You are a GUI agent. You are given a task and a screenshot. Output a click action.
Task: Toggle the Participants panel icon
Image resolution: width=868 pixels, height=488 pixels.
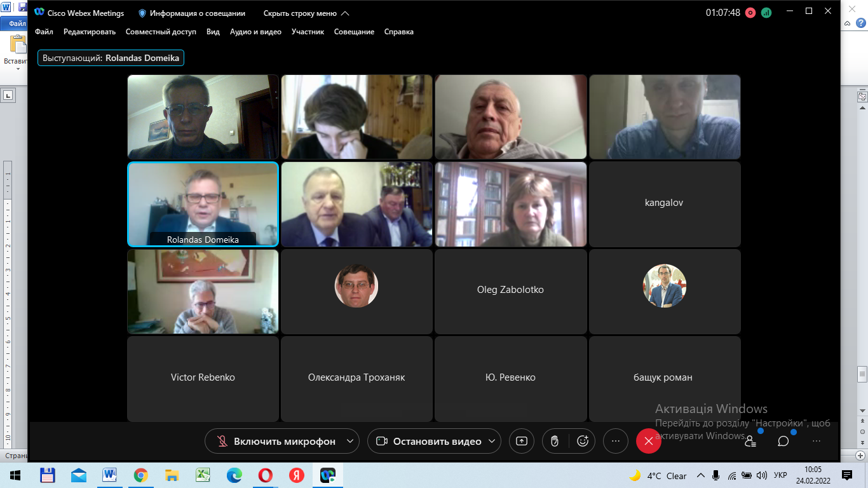750,441
